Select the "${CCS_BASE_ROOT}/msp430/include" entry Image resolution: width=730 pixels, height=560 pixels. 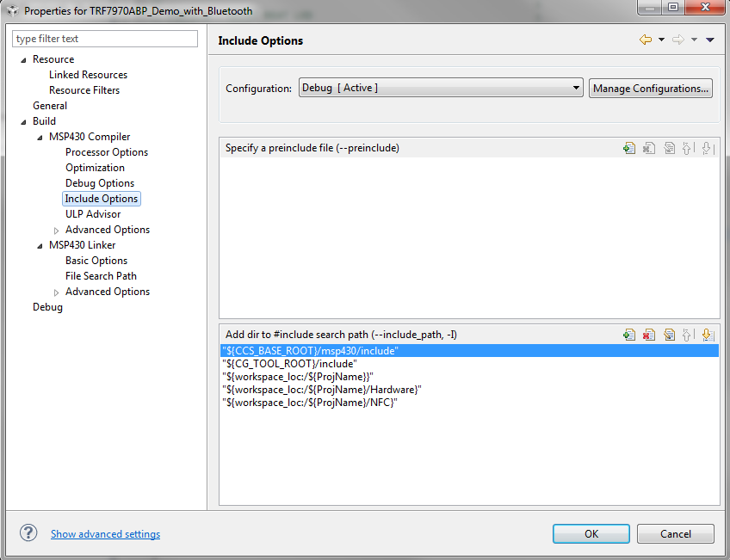(469, 351)
